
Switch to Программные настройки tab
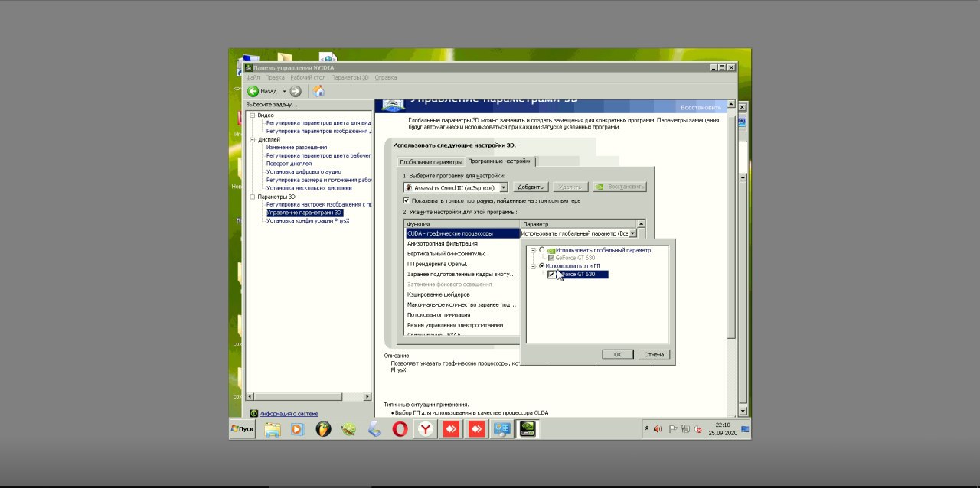coord(500,161)
